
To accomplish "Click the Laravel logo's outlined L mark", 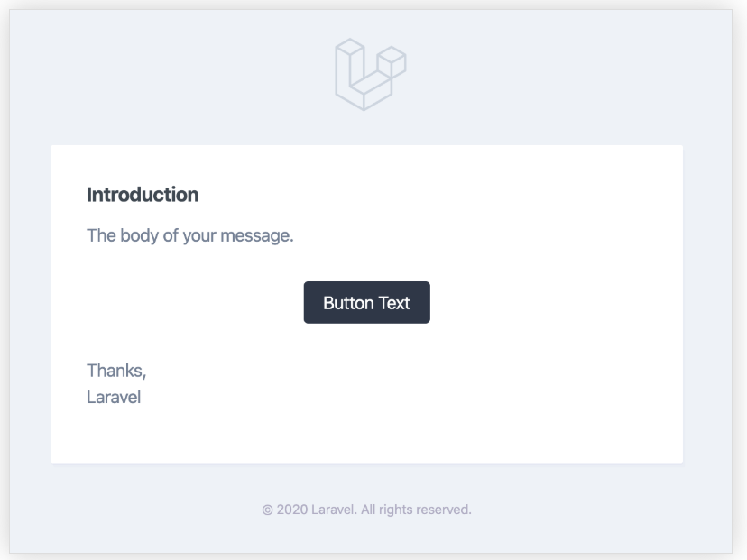I will pyautogui.click(x=356, y=77).
